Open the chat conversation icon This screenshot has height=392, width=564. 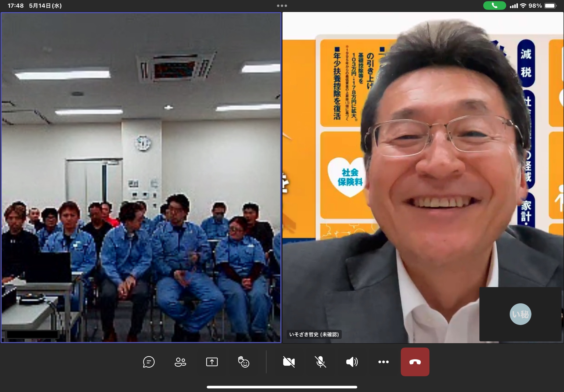[149, 362]
